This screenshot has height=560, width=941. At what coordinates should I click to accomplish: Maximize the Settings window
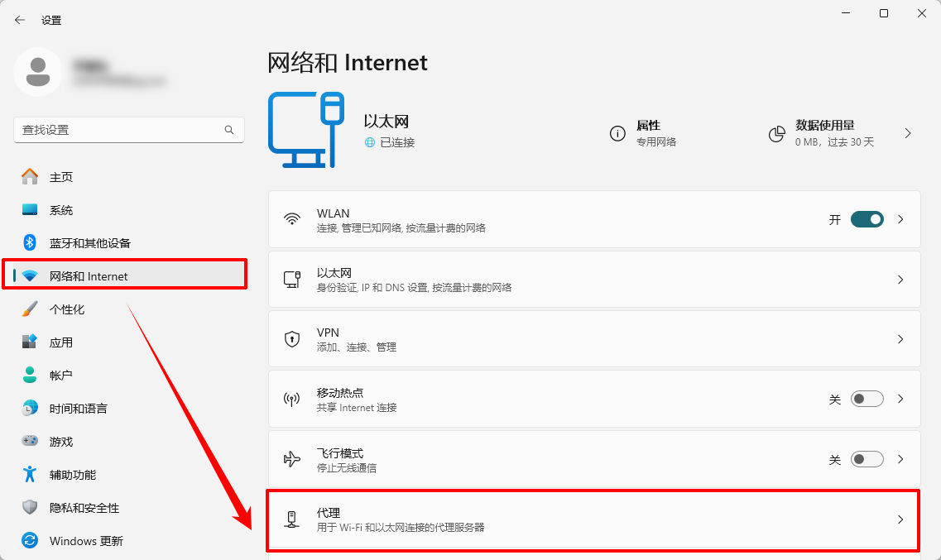pyautogui.click(x=883, y=13)
